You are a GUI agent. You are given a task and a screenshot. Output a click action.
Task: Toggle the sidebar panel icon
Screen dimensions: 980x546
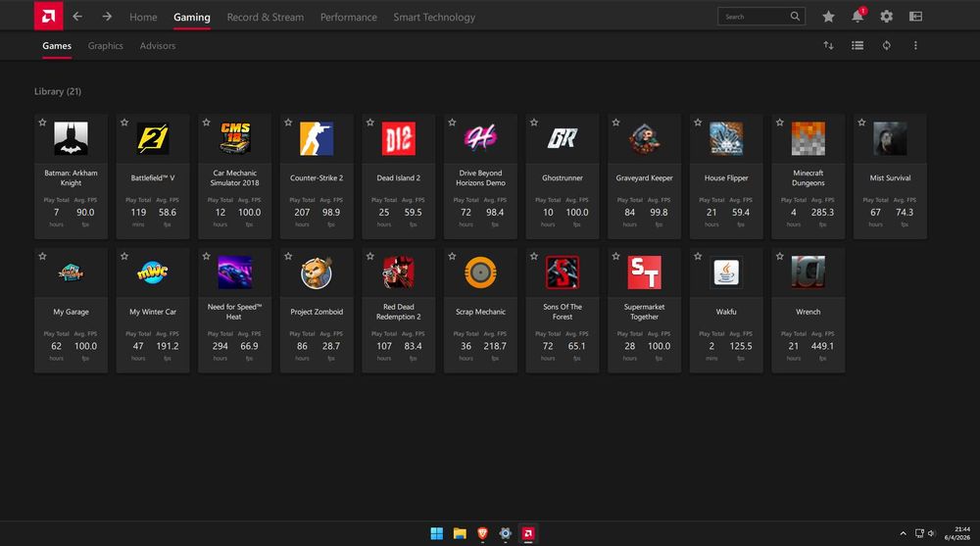tap(915, 17)
